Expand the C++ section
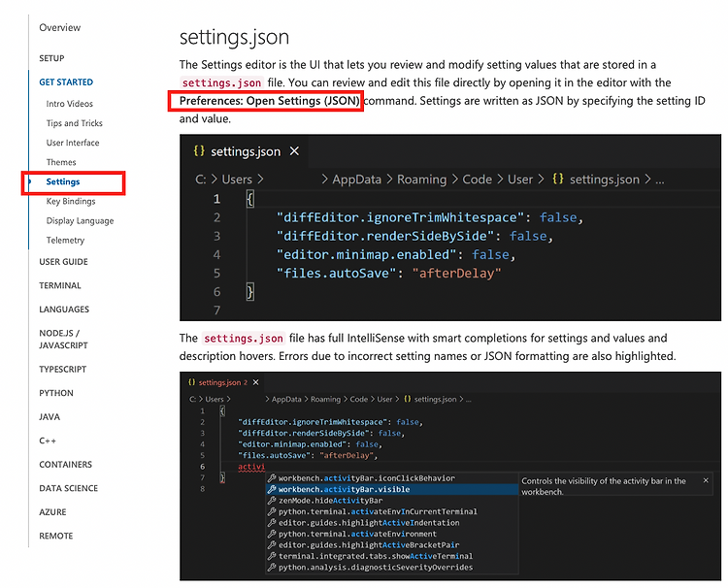The image size is (728, 588). pos(48,441)
